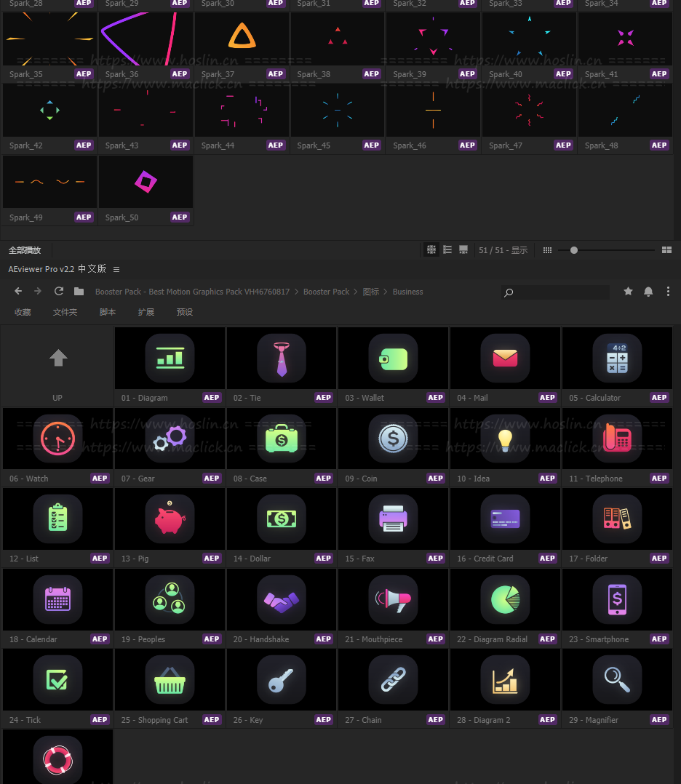The width and height of the screenshot is (681, 784).
Task: Open the 预设 presets tab
Action: (185, 312)
